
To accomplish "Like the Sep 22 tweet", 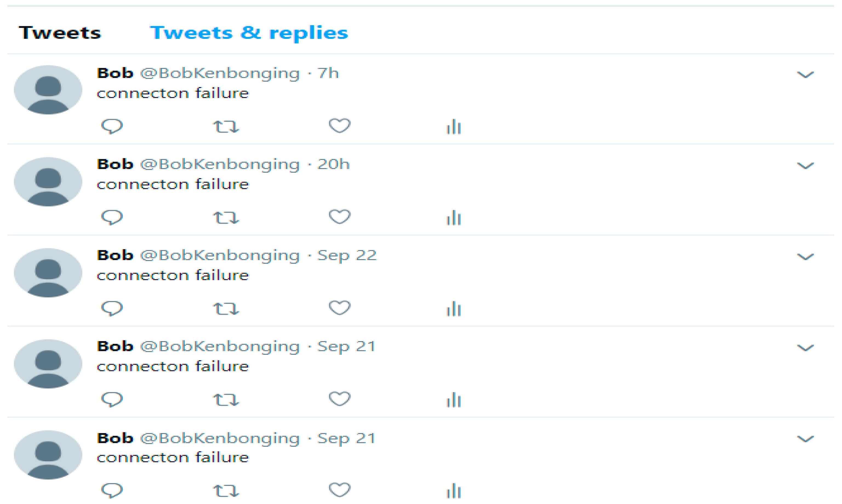I will click(x=339, y=308).
